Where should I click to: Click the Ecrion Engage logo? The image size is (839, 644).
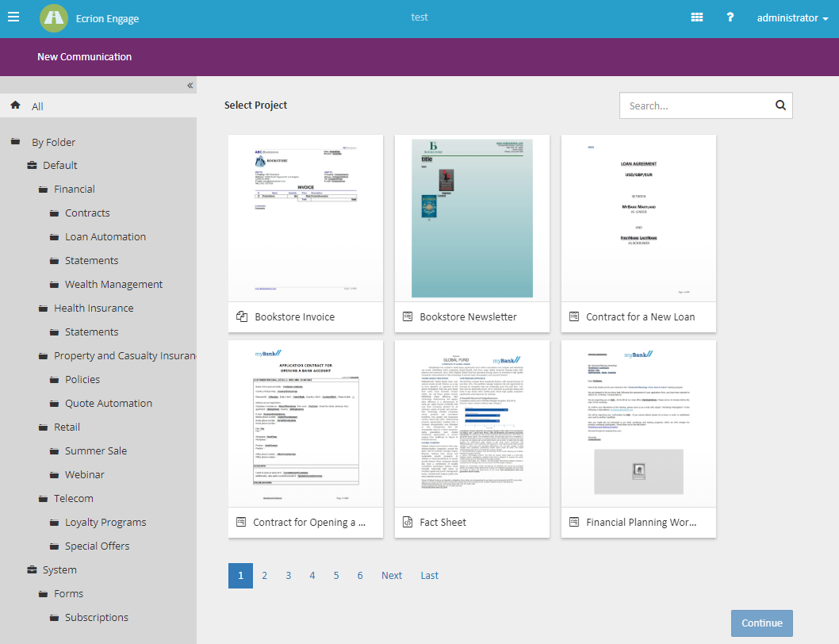(53, 17)
